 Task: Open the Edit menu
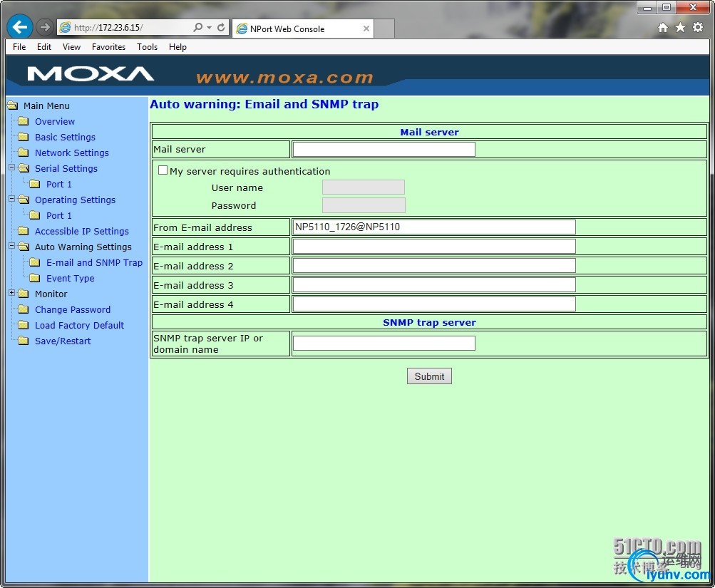[x=44, y=47]
